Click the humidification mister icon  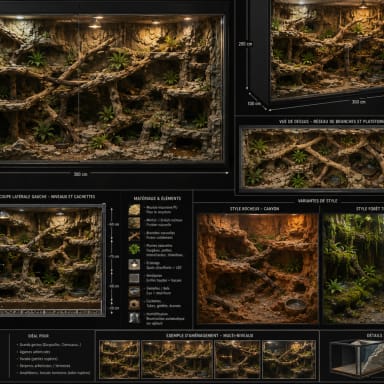pos(134,318)
